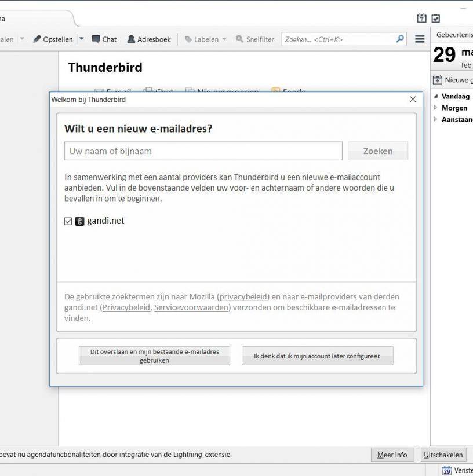The width and height of the screenshot is (473, 476).
Task: Click the new event calendar icon
Action: 437,80
